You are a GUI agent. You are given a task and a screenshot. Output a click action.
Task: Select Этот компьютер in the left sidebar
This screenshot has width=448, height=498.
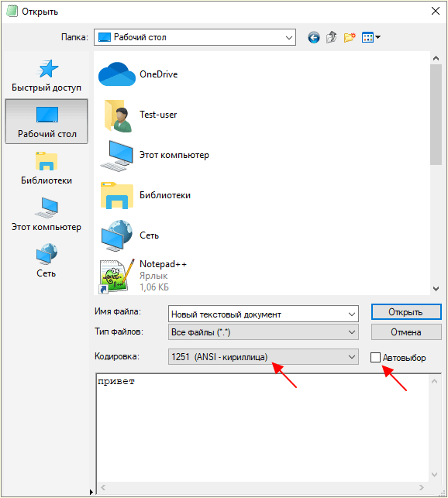tap(47, 215)
